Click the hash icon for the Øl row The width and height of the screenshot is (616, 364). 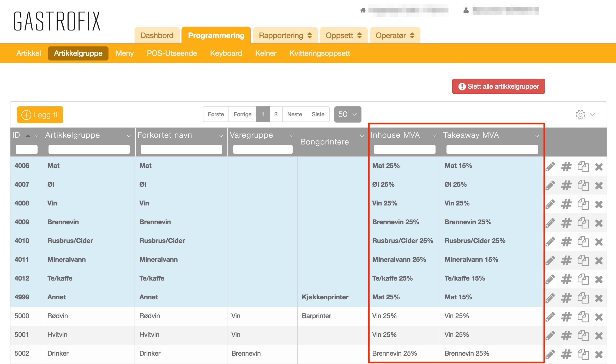click(566, 185)
